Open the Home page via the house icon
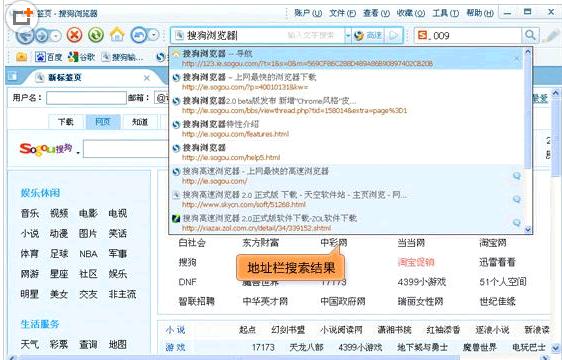The height and width of the screenshot is (360, 562). pyautogui.click(x=117, y=34)
